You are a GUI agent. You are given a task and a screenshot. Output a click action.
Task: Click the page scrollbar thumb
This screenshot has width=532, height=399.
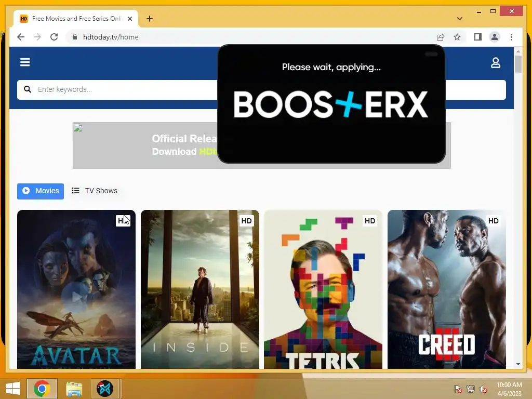[x=518, y=64]
